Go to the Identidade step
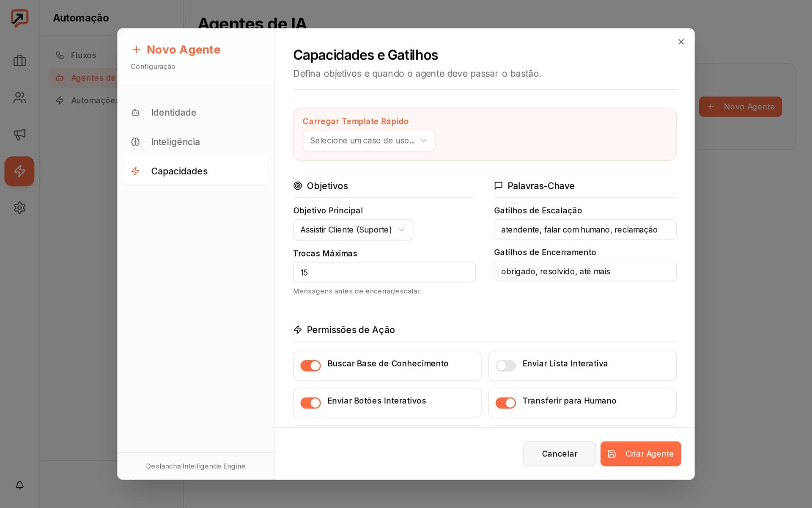812x508 pixels. (196, 113)
